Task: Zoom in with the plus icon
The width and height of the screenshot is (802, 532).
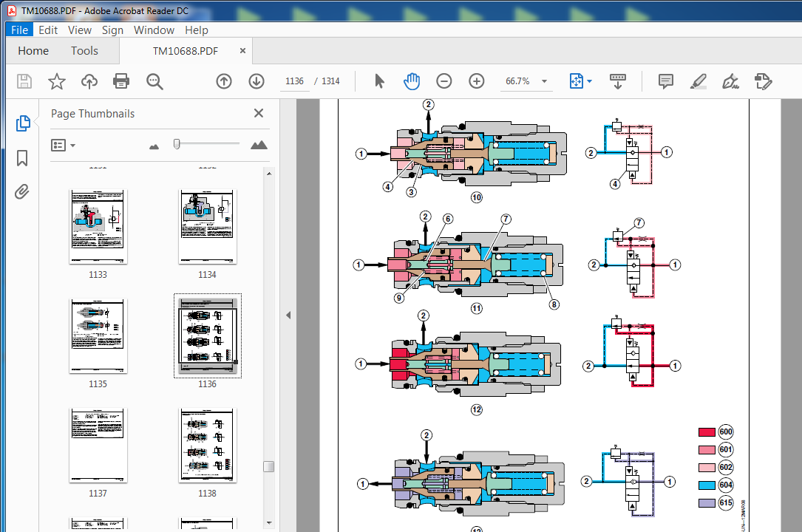Action: tap(477, 81)
